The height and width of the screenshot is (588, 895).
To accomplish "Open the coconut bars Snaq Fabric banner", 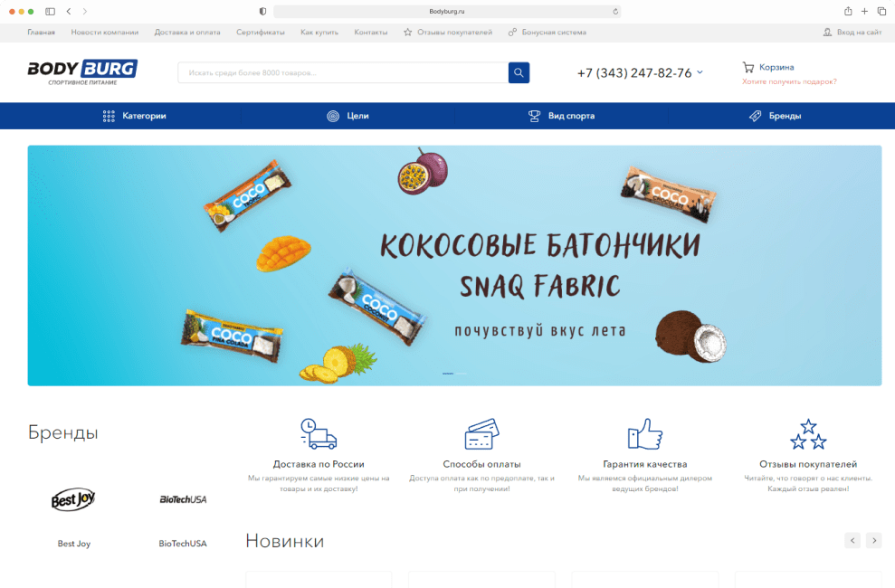I will (x=454, y=266).
